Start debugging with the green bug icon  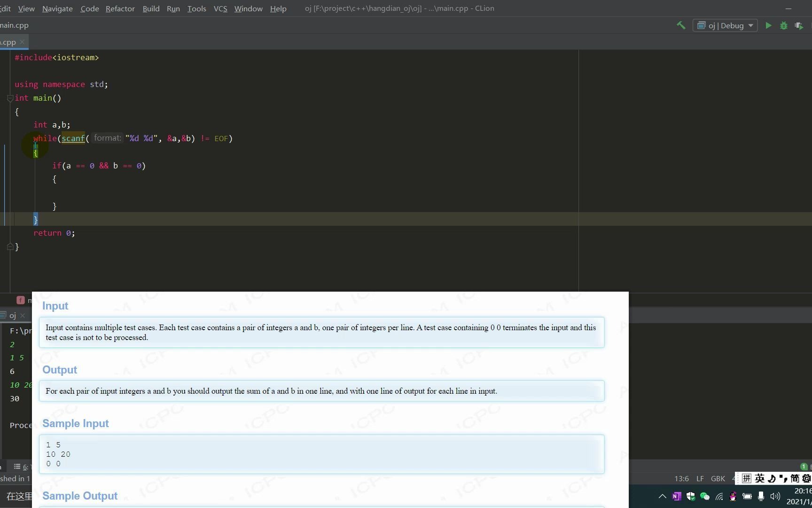[783, 25]
